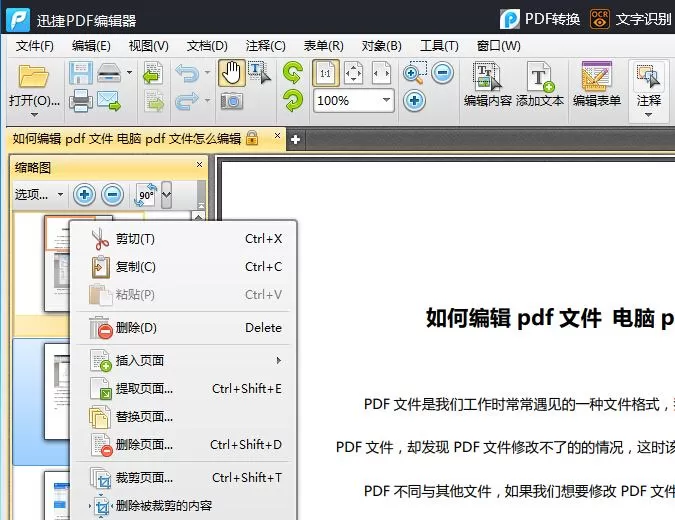Viewport: 675px width, 520px height.
Task: Enlarge thumbnails with the plus button
Action: click(84, 195)
